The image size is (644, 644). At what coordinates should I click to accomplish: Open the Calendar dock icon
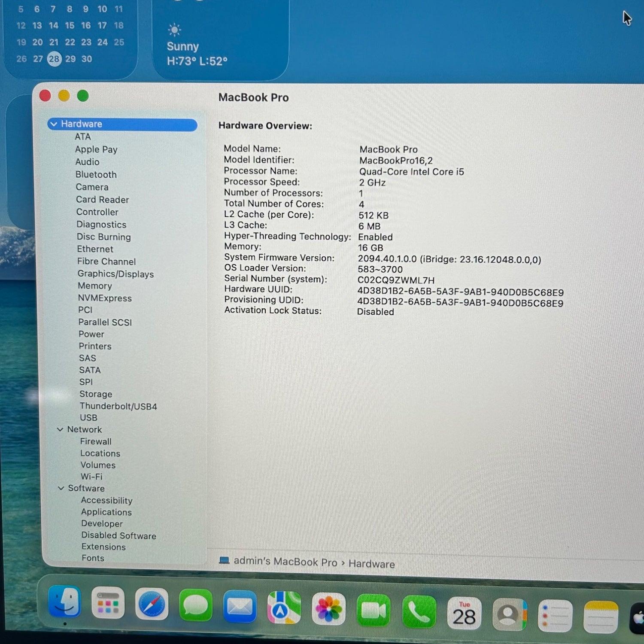(x=464, y=613)
